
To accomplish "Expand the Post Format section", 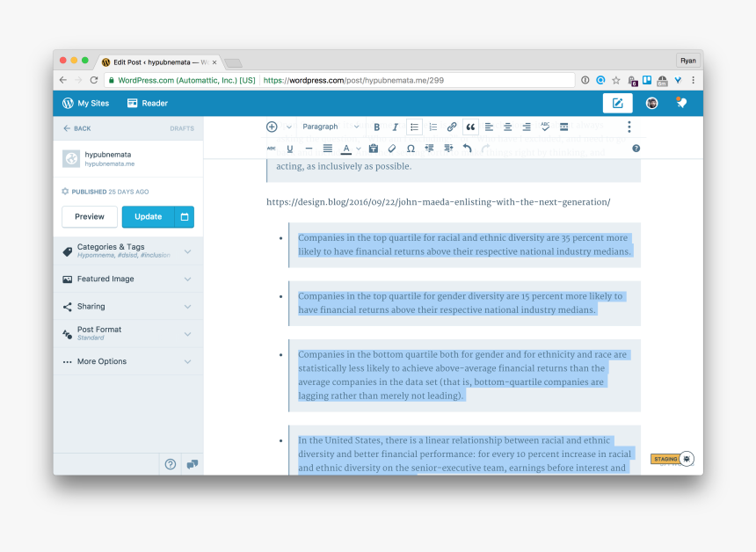I will click(x=128, y=334).
